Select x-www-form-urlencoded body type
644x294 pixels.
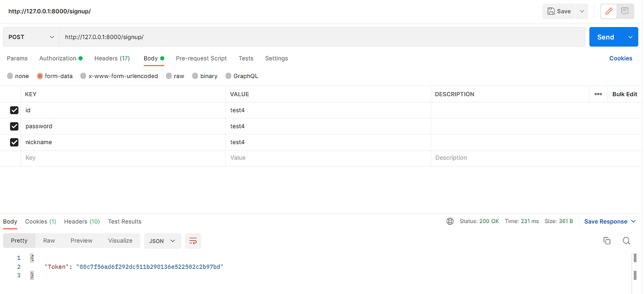click(84, 76)
